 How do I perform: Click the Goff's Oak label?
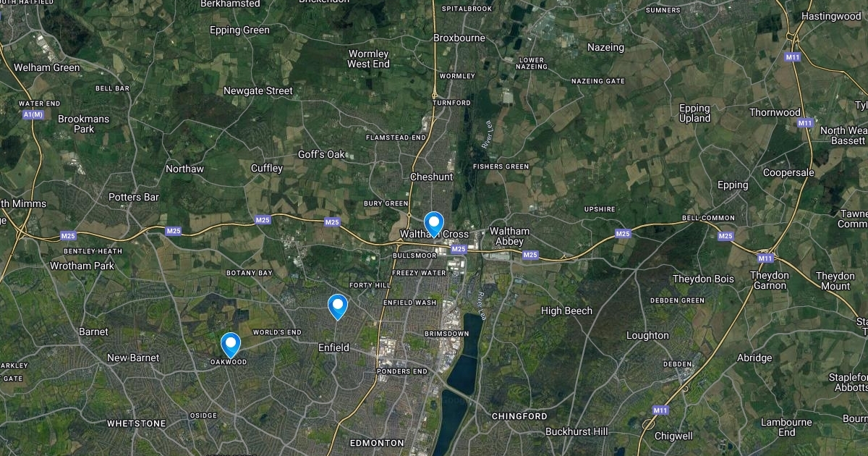[x=322, y=154]
